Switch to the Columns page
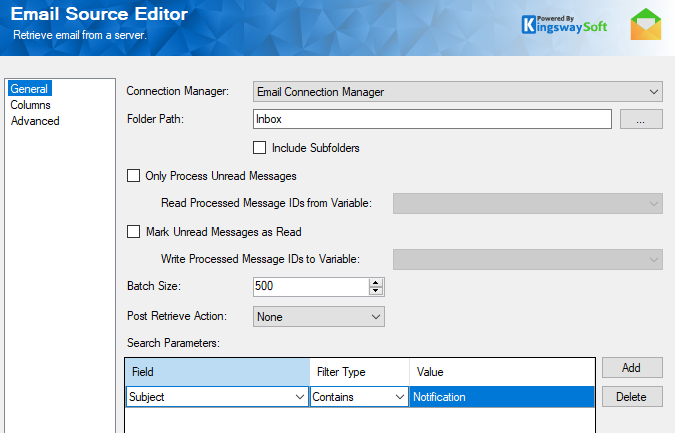The image size is (675, 433). (32, 105)
